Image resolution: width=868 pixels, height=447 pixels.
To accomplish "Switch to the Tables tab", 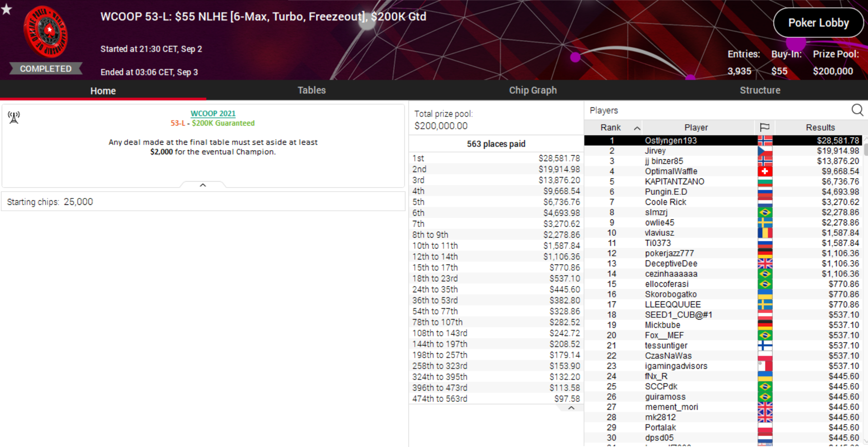I will 312,90.
